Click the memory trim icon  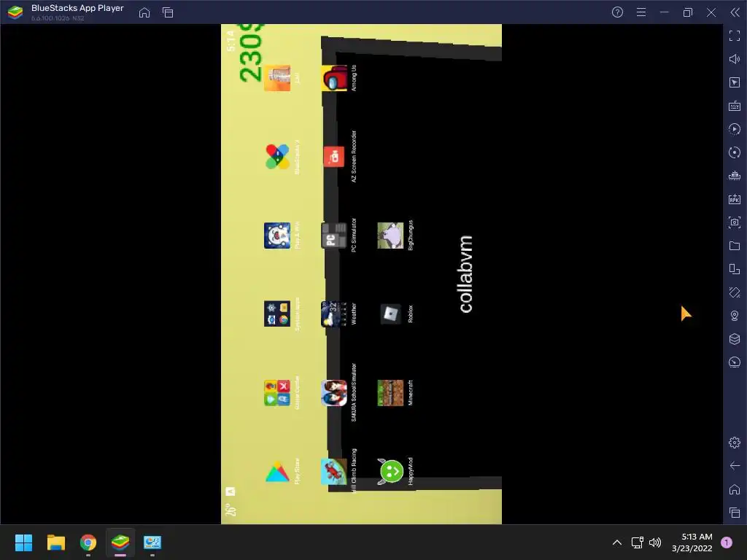point(734,176)
